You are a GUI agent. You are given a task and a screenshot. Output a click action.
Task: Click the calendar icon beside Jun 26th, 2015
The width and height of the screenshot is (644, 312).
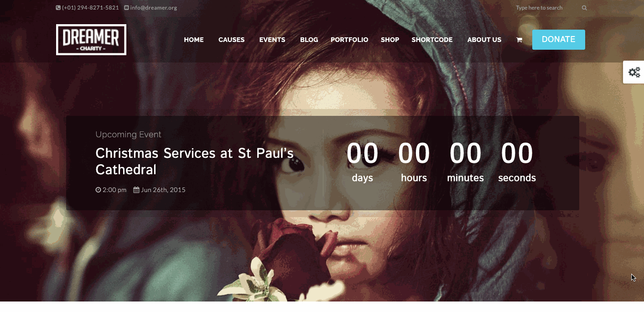coord(136,190)
